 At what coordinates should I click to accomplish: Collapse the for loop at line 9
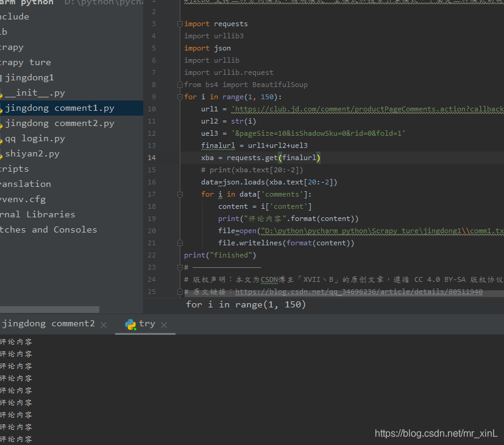pos(180,97)
